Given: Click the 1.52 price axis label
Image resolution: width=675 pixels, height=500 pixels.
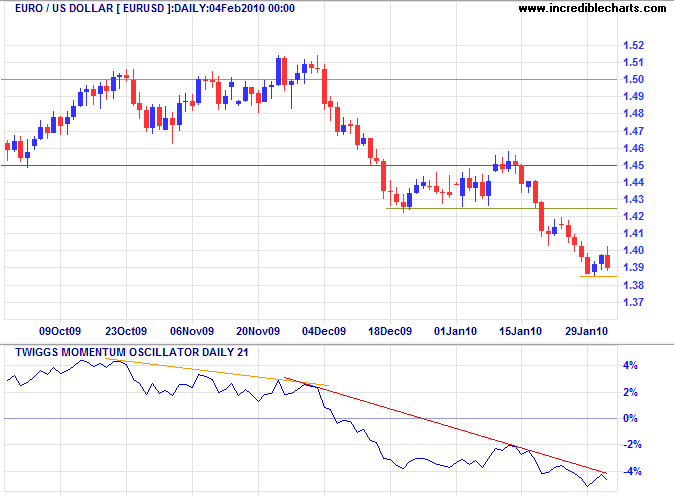Looking at the screenshot, I should 634,45.
